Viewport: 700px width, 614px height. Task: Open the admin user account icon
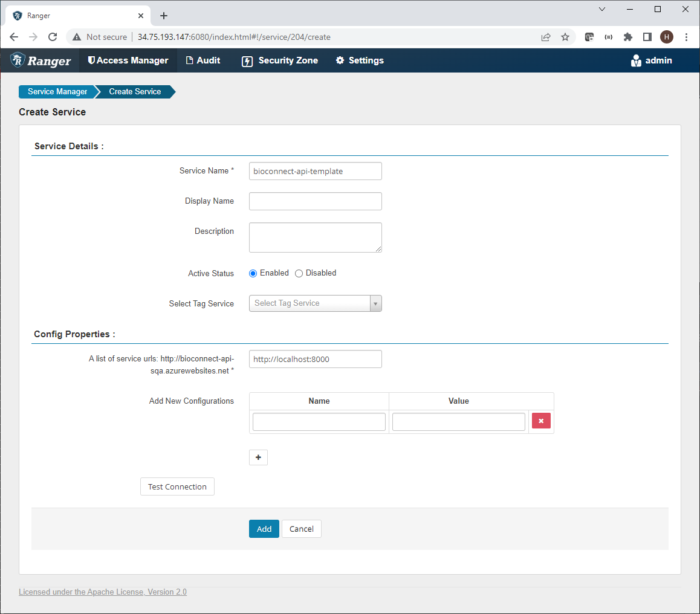pyautogui.click(x=635, y=60)
